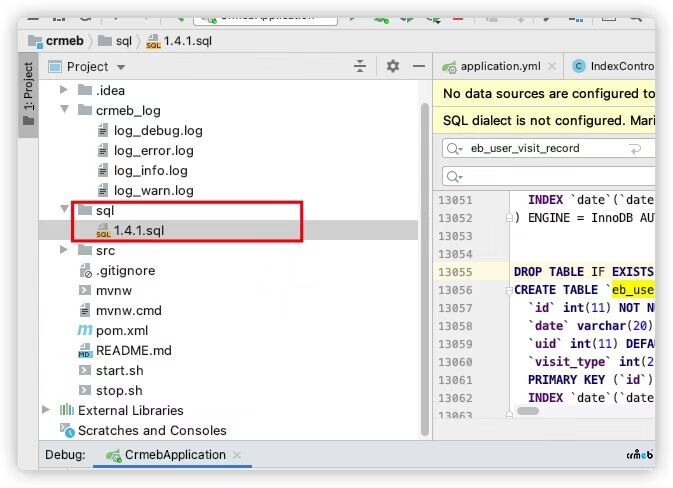Toggle code fold marker at line 13056
673x488 pixels.
coord(509,290)
